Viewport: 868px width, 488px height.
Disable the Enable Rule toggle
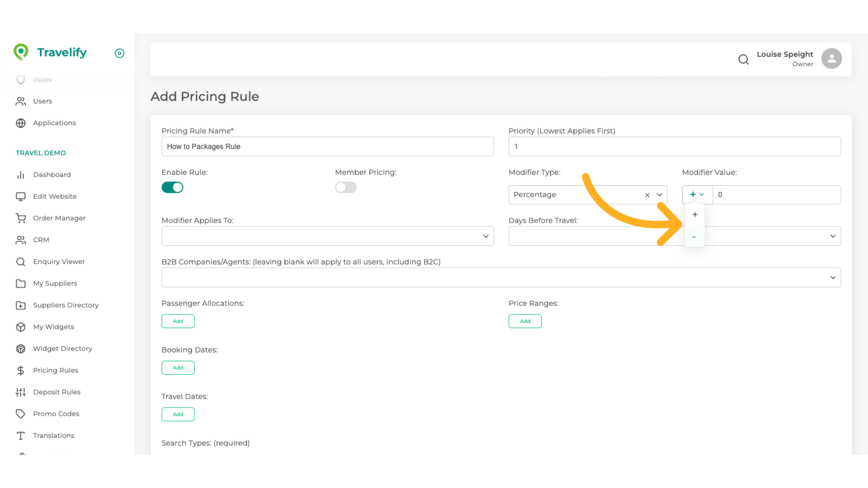[x=172, y=187]
